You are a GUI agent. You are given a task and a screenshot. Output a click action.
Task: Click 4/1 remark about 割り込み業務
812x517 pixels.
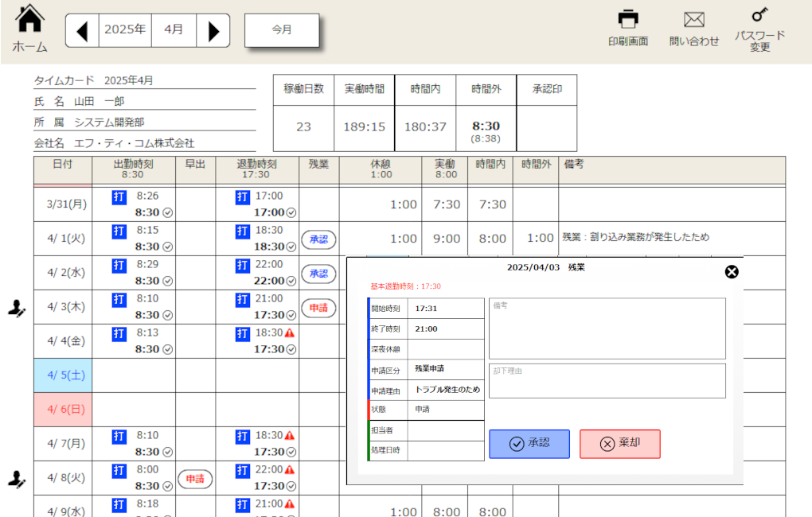point(635,237)
